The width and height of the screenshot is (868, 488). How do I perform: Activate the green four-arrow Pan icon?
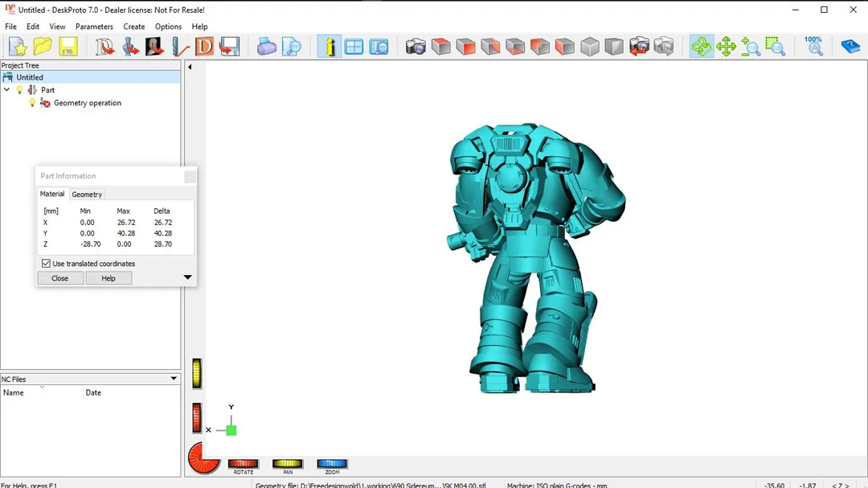tap(726, 47)
